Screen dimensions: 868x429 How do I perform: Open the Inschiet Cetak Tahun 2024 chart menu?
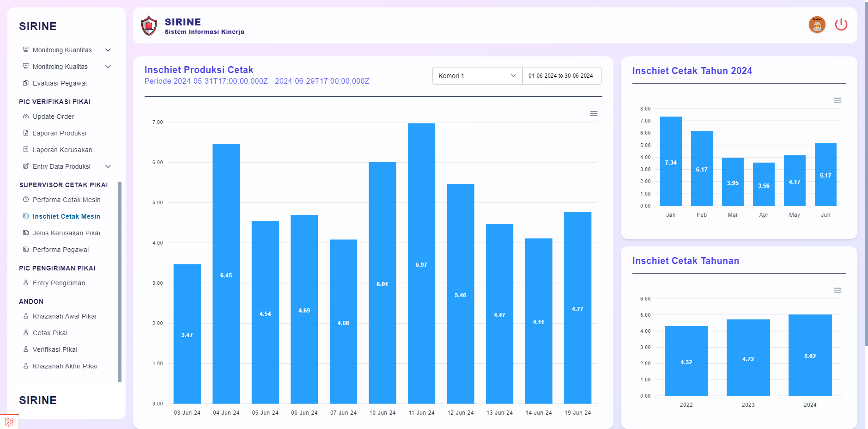coord(837,100)
